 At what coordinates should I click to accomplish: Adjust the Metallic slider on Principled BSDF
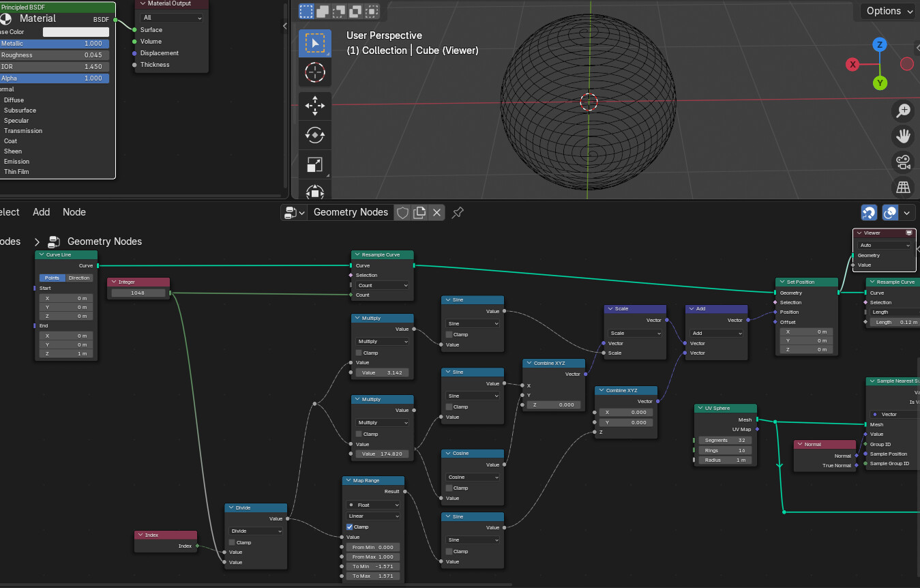click(54, 44)
